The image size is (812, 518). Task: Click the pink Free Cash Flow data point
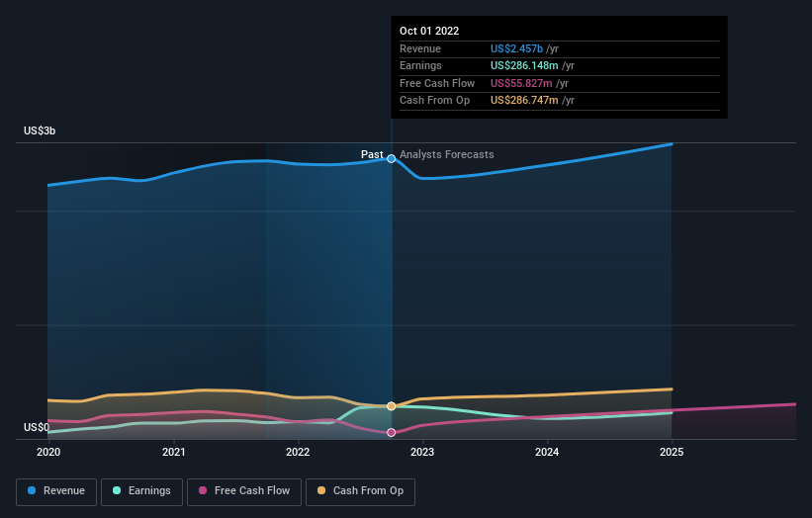coord(392,433)
